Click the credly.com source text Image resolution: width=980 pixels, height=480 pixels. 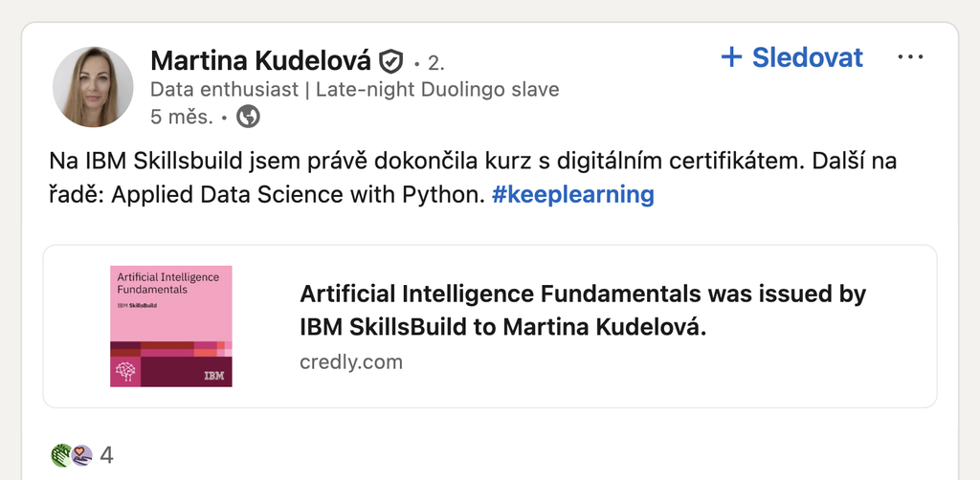(x=351, y=362)
